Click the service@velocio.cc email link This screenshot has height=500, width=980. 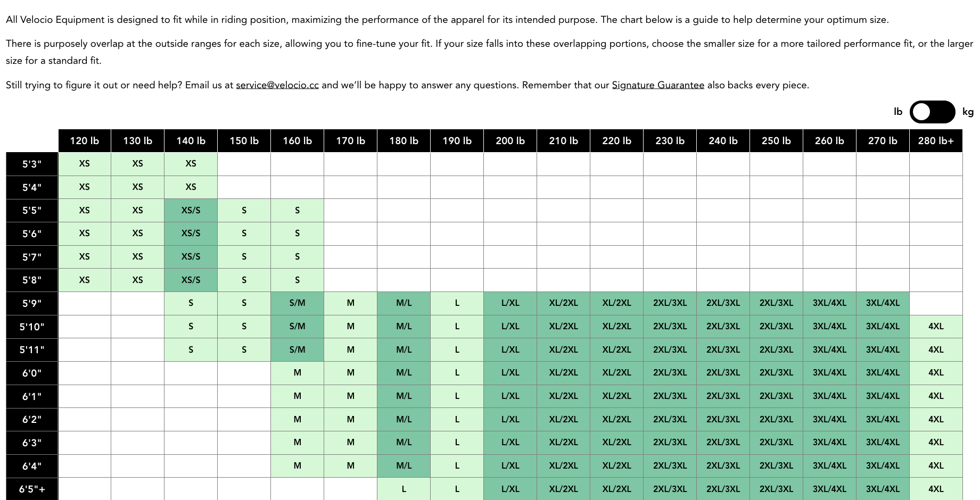(277, 85)
